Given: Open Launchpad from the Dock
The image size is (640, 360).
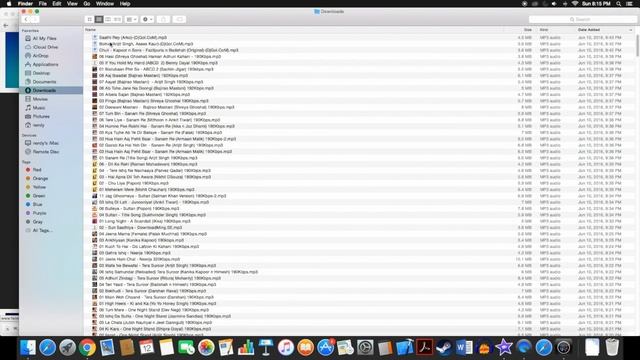Looking at the screenshot, I should pyautogui.click(x=67, y=348).
